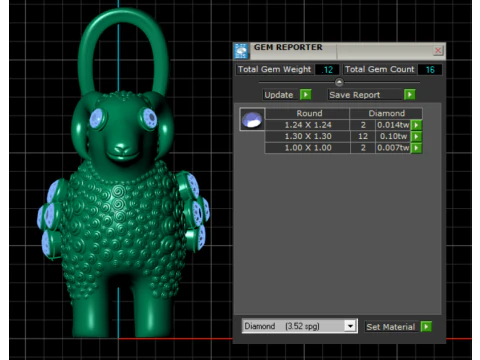Click the Gem Reporter title bar icon
This screenshot has height=360, width=480.
tap(241, 51)
